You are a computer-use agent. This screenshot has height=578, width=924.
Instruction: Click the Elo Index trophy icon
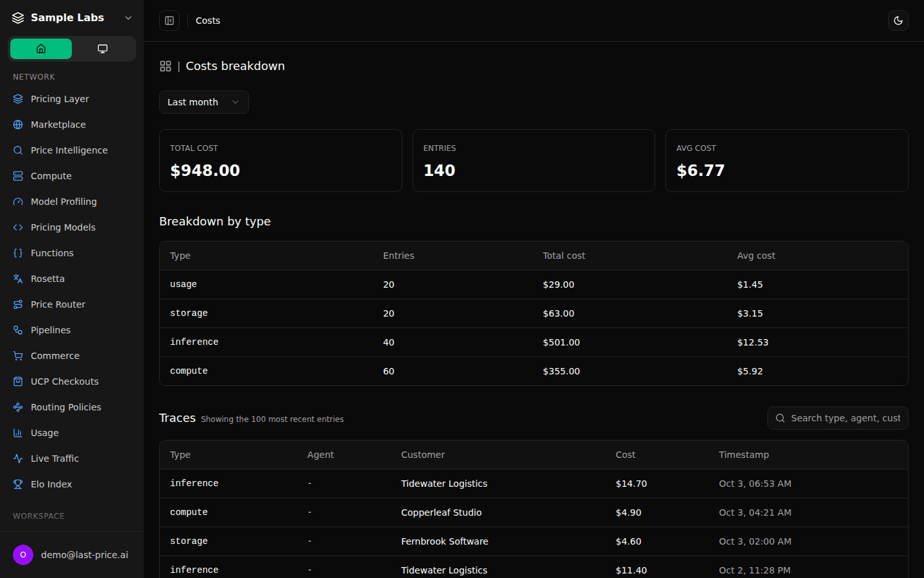pyautogui.click(x=18, y=484)
